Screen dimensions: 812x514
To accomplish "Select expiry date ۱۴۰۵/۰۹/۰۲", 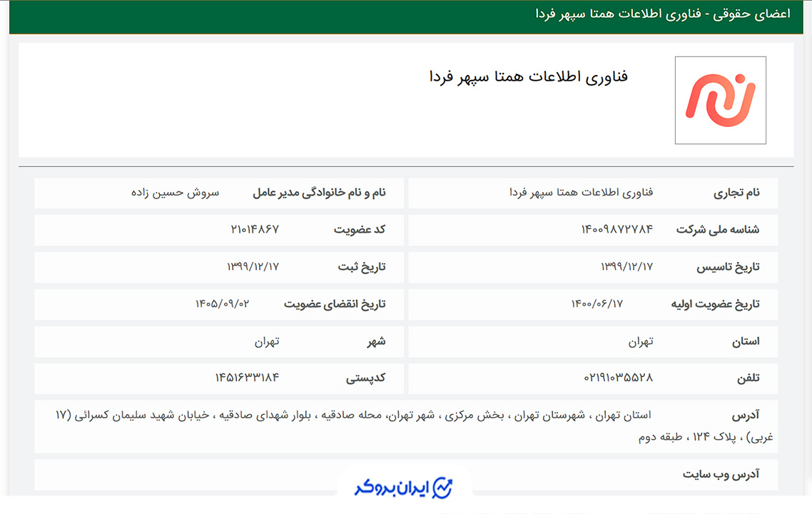I will [222, 303].
